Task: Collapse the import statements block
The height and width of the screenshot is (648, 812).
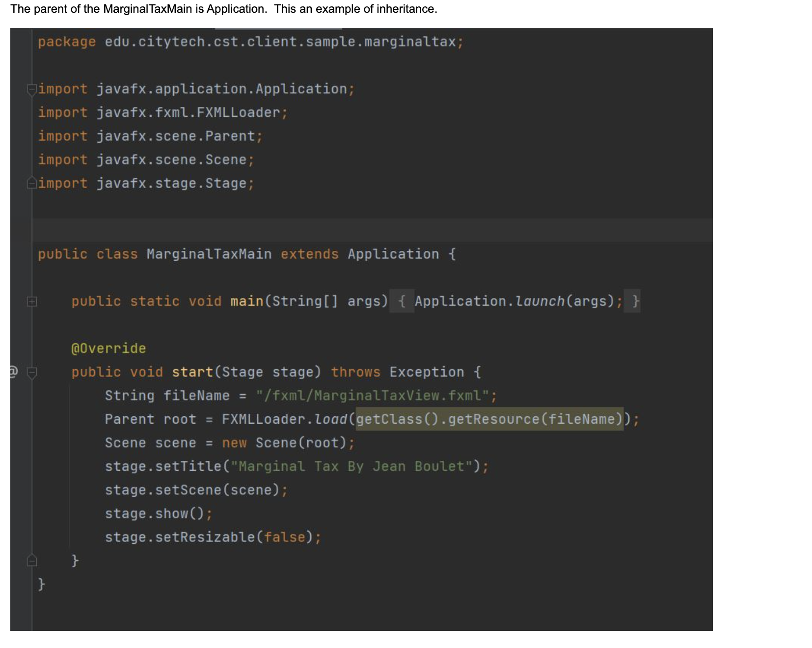Action: pos(31,88)
